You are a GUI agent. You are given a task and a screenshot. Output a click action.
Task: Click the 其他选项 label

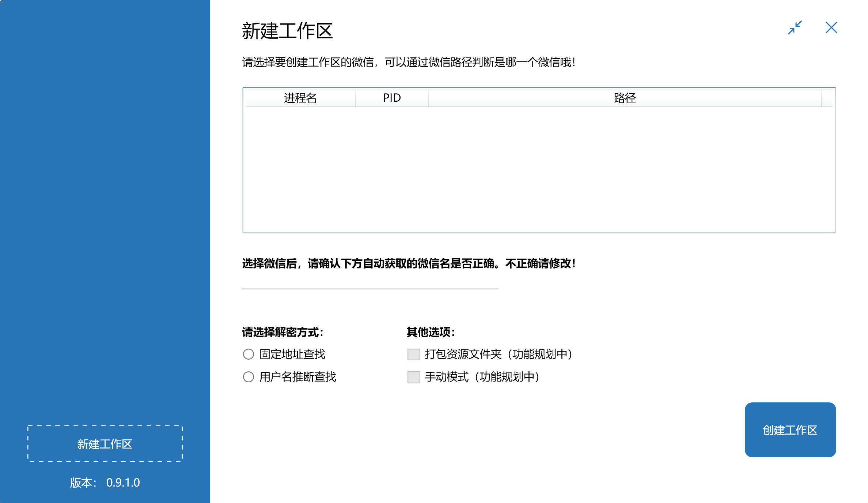point(431,332)
